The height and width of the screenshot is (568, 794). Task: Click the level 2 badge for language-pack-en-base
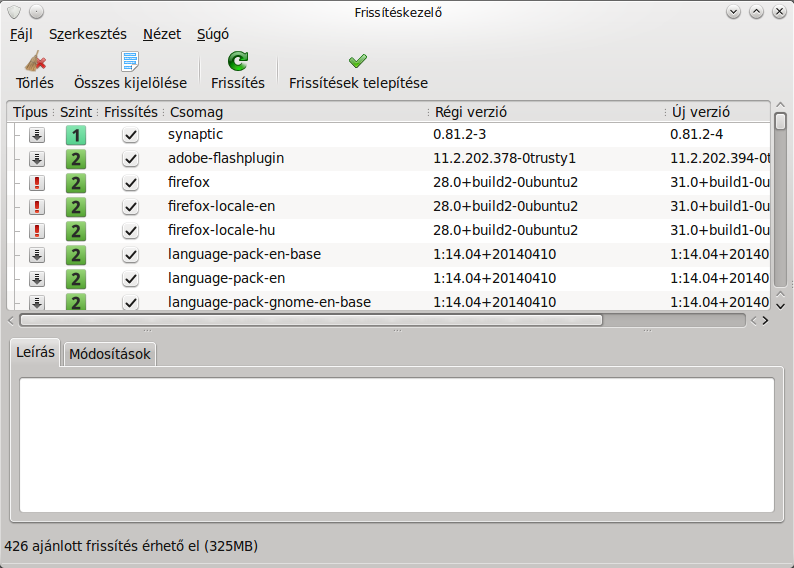click(x=76, y=255)
